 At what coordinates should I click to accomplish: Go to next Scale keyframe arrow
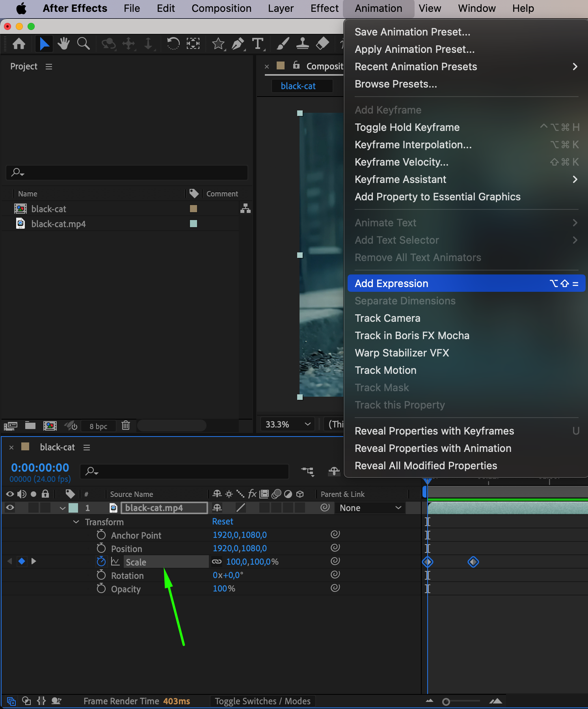point(33,561)
